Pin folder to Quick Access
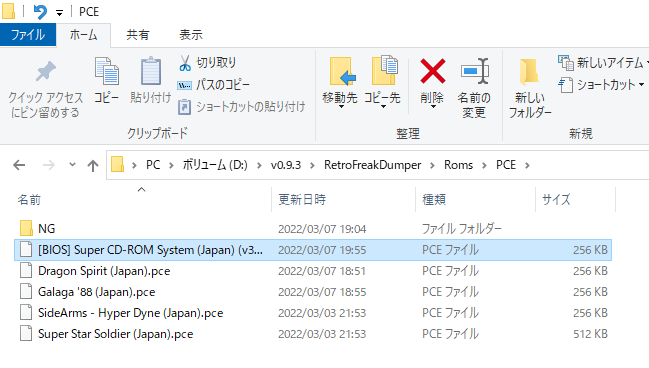 (x=45, y=89)
